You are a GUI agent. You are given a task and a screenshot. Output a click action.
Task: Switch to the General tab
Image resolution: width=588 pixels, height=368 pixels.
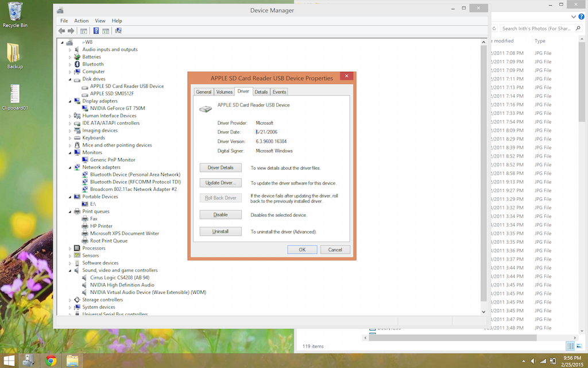pos(204,92)
